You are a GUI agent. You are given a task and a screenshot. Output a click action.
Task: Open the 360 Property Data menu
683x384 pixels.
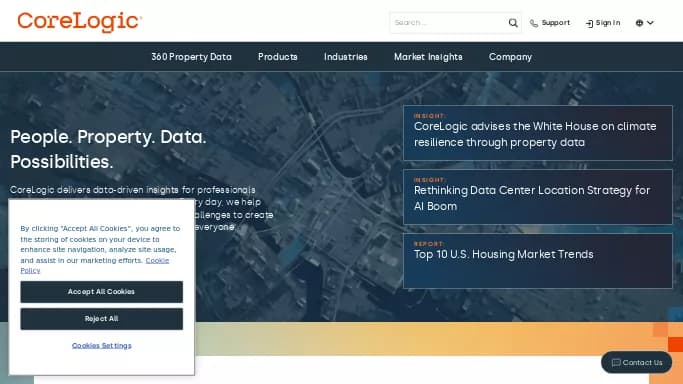tap(191, 57)
